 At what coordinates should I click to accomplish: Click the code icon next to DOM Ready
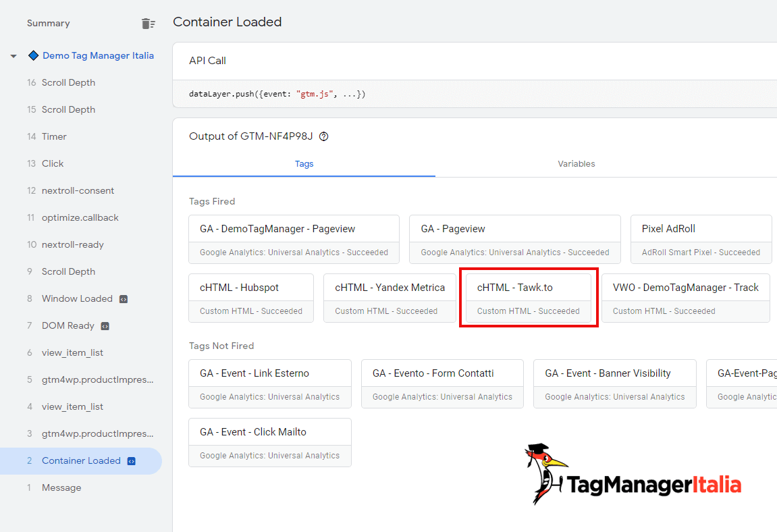pyautogui.click(x=105, y=326)
